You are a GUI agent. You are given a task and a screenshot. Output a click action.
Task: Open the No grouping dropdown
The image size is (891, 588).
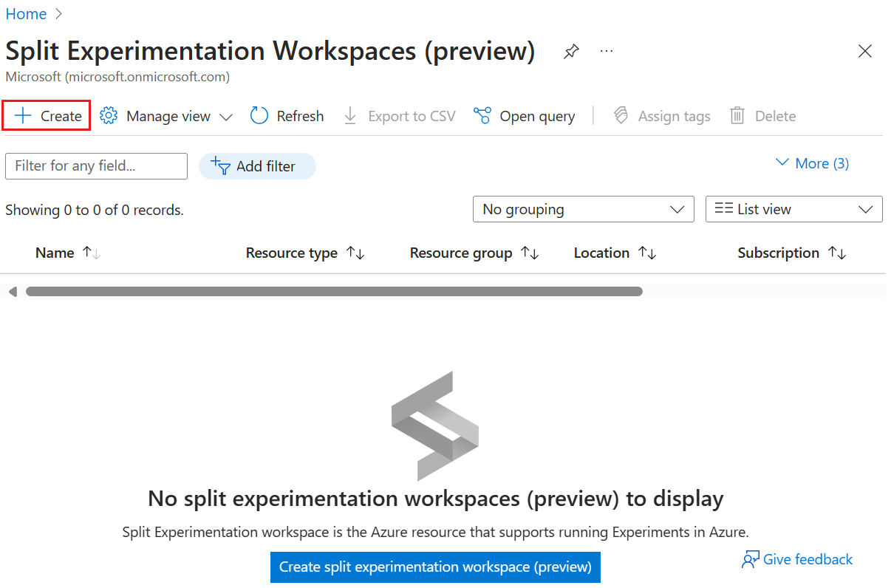583,209
